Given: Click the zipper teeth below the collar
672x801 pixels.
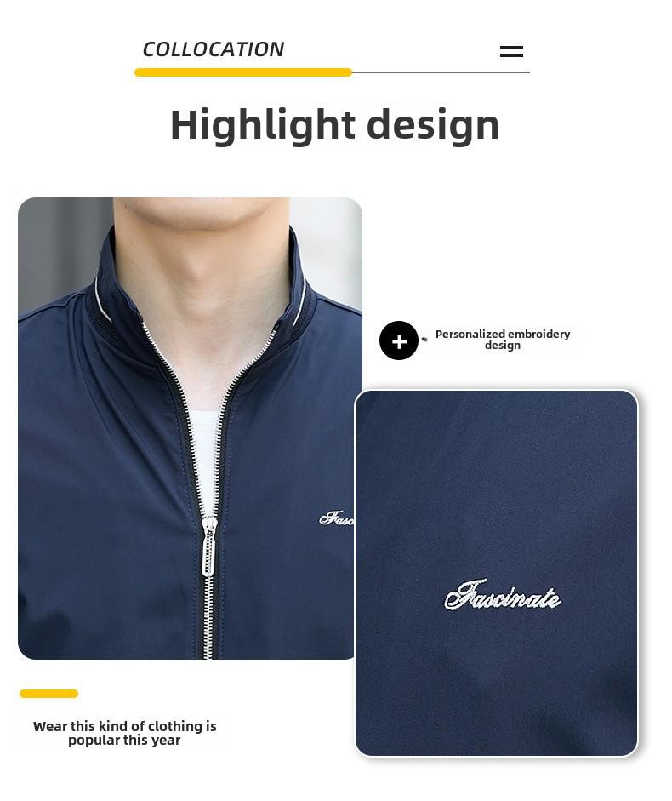Looking at the screenshot, I should [x=168, y=368].
